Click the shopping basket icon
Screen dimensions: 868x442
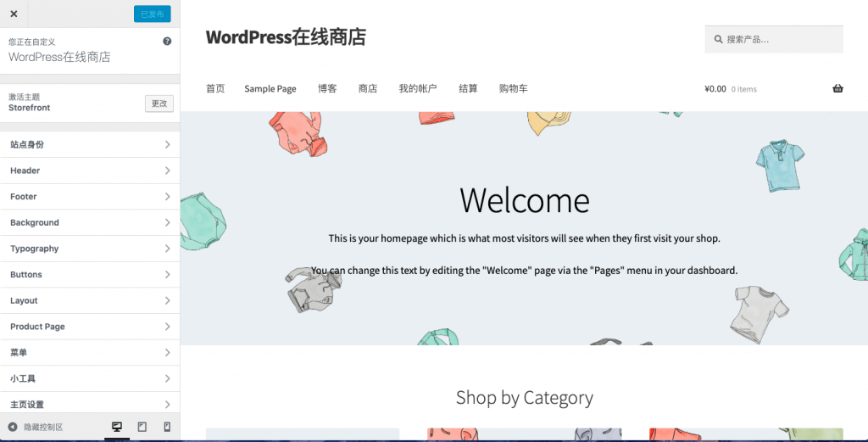pos(837,88)
